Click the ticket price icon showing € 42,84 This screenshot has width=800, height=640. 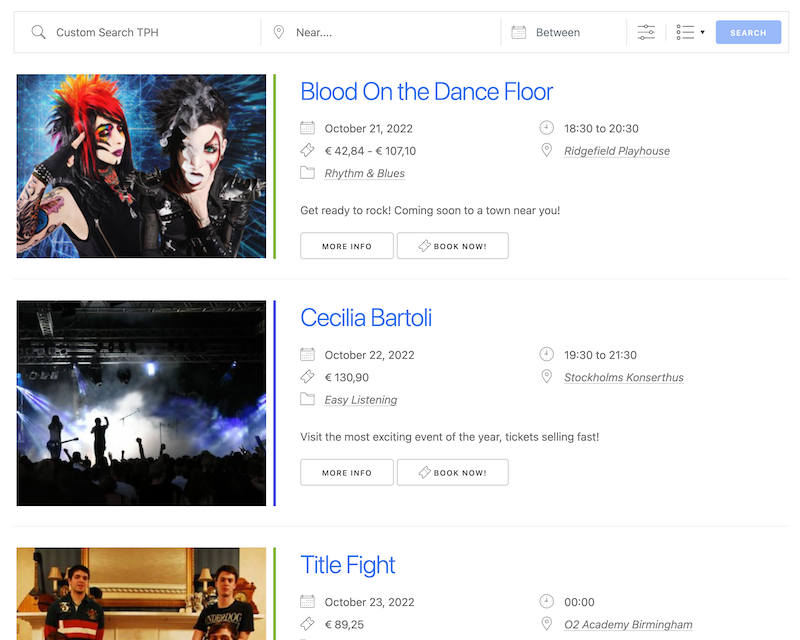point(306,150)
